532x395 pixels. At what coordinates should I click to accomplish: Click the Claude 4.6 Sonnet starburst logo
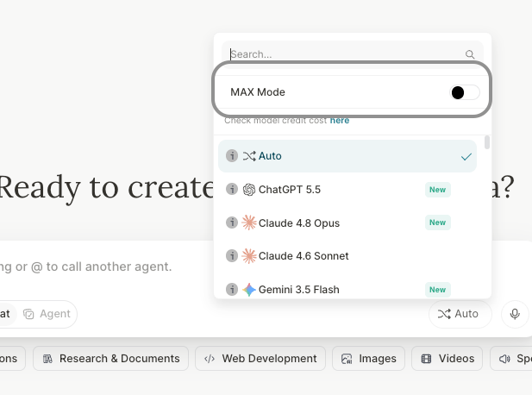(x=248, y=256)
